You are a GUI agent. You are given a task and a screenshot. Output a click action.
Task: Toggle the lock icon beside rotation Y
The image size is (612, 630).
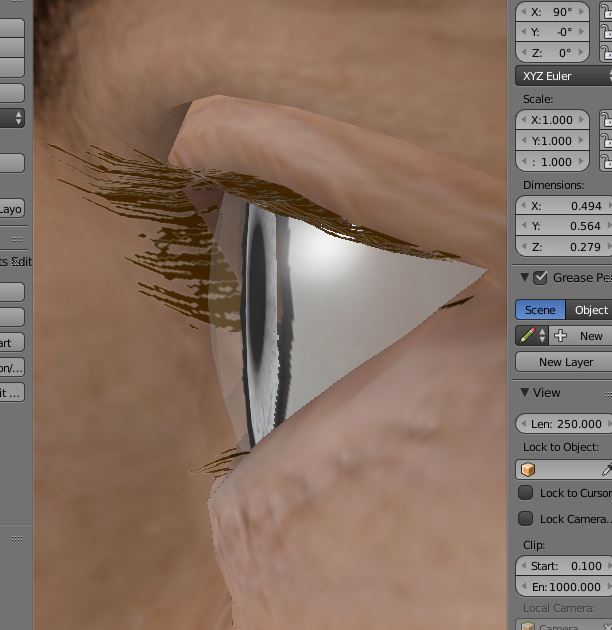click(x=606, y=32)
